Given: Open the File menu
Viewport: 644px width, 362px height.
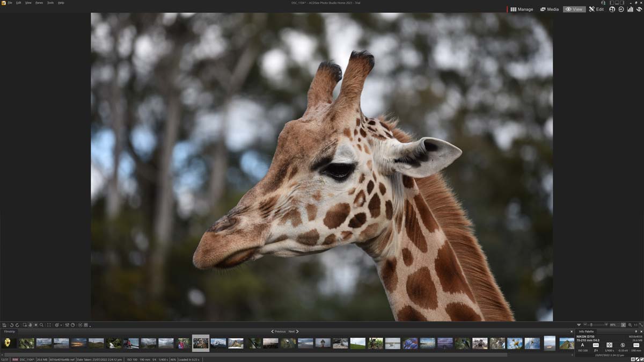Looking at the screenshot, I should pyautogui.click(x=10, y=3).
